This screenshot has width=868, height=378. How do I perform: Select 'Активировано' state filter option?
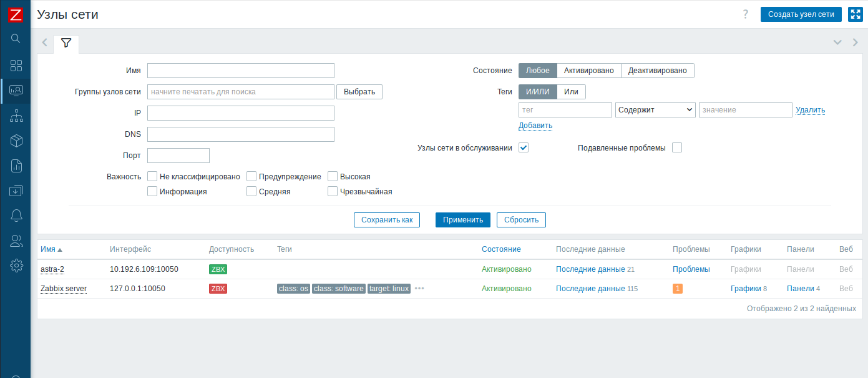[588, 71]
